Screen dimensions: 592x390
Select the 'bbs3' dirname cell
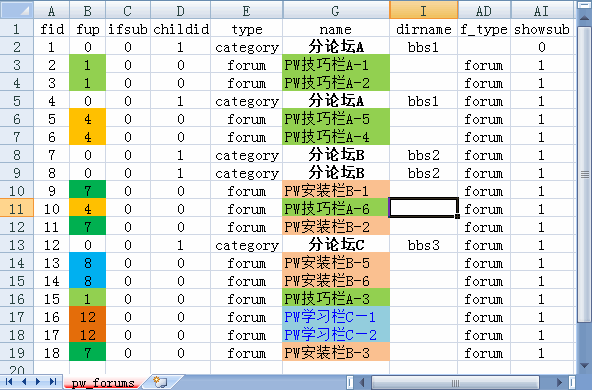pos(424,245)
